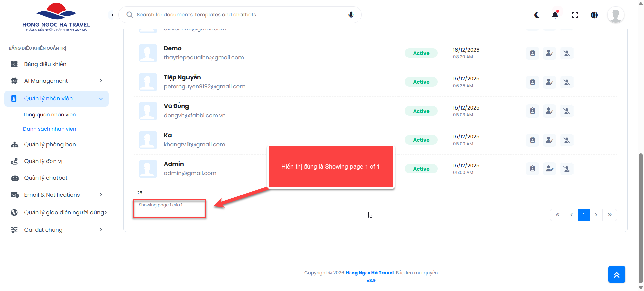This screenshot has height=291, width=644.
Task: Click edit user icon for Admin
Action: coord(549,169)
